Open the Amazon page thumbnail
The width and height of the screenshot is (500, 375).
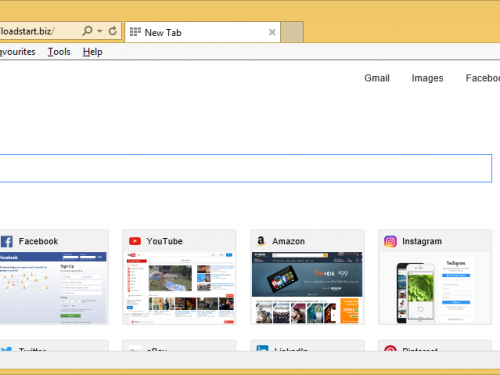(307, 288)
